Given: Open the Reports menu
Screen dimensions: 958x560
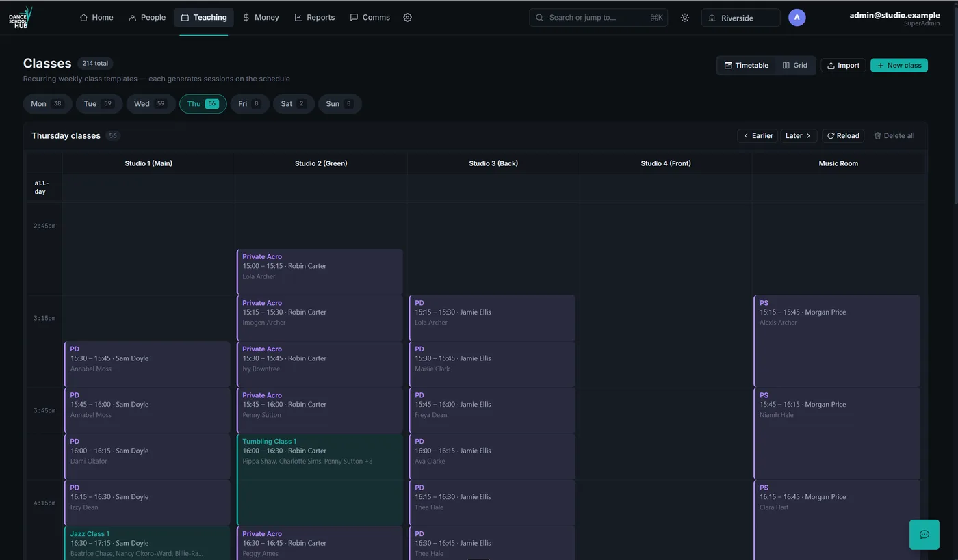Looking at the screenshot, I should (x=315, y=18).
